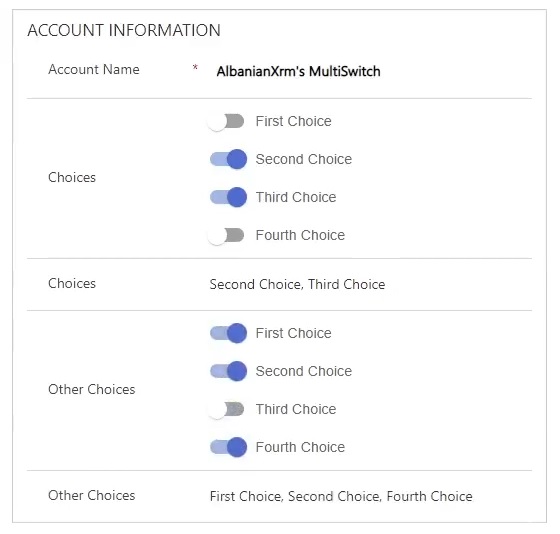Select the First Choice label under Choices

(294, 121)
